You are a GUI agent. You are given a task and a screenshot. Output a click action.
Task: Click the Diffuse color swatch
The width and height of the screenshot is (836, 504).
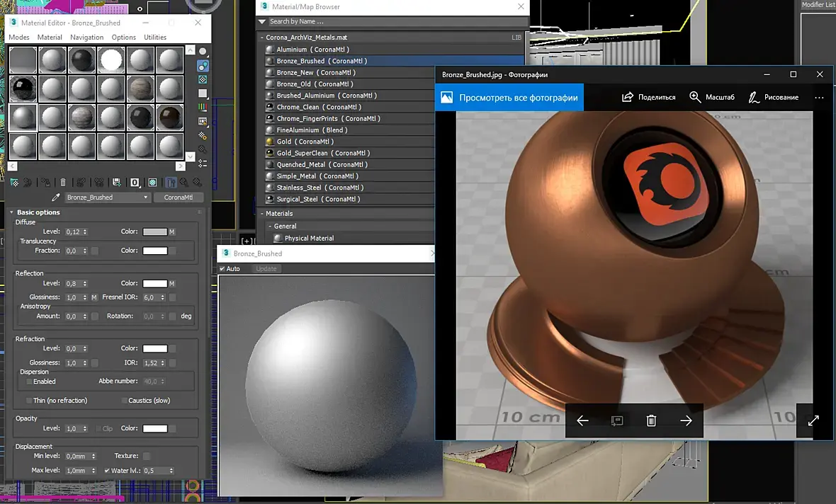155,232
